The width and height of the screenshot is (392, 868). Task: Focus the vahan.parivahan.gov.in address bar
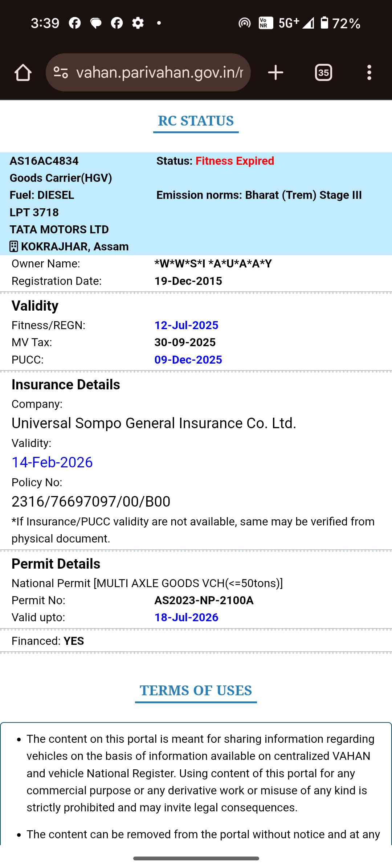(x=159, y=73)
